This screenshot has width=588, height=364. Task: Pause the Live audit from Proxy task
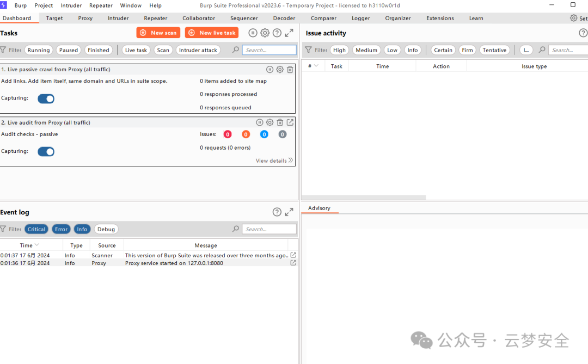pos(260,122)
